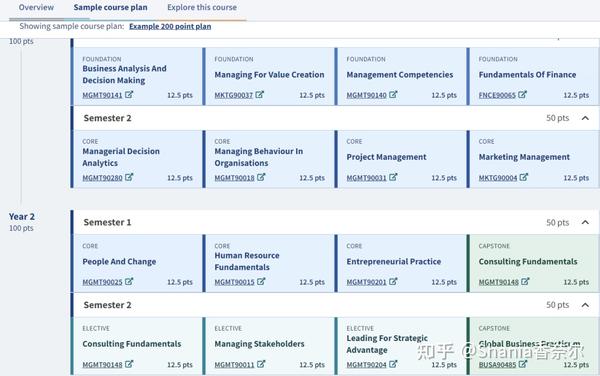Viewport: 600px width, 376px height.
Task: Open the Explore this course tab
Action: click(x=202, y=7)
